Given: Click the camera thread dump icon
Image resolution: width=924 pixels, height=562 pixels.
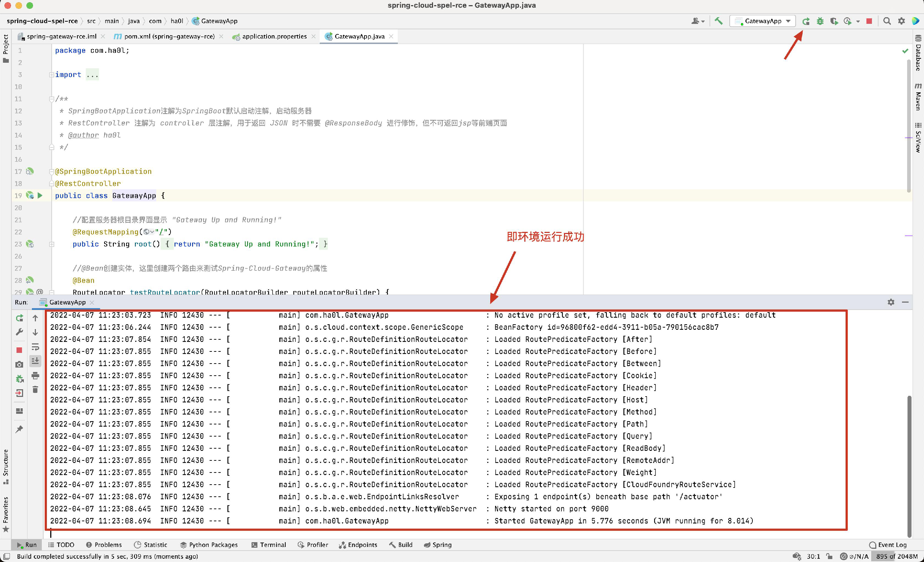Looking at the screenshot, I should [19, 365].
